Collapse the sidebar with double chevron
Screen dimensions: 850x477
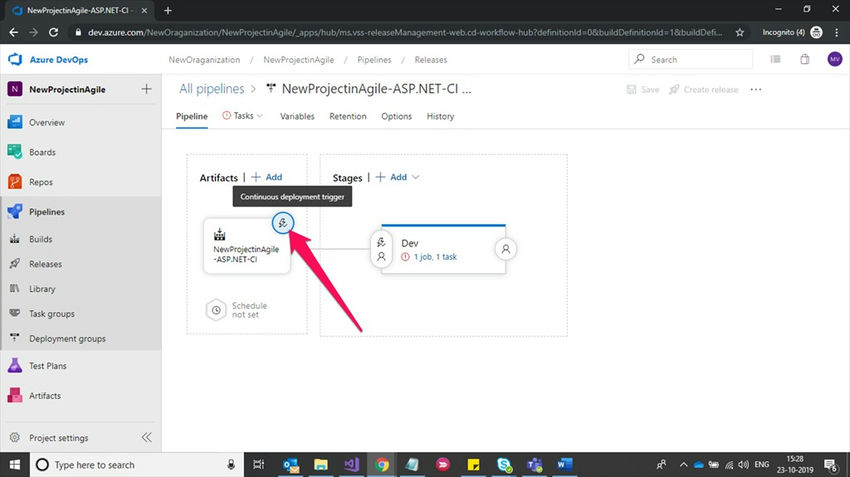click(146, 437)
